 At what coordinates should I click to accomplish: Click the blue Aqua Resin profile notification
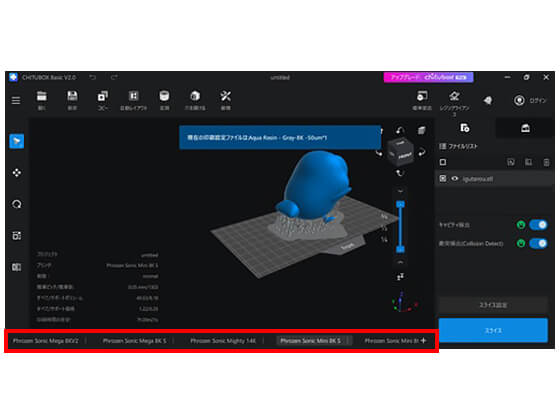tap(280, 137)
